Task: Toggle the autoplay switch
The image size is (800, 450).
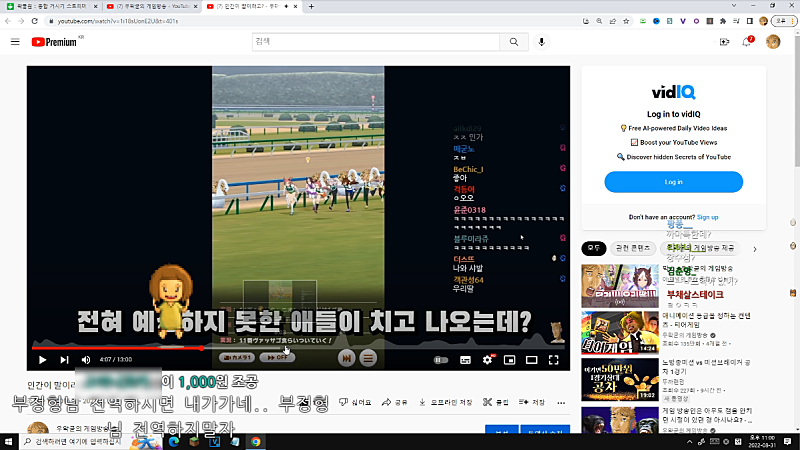Action: pos(441,360)
